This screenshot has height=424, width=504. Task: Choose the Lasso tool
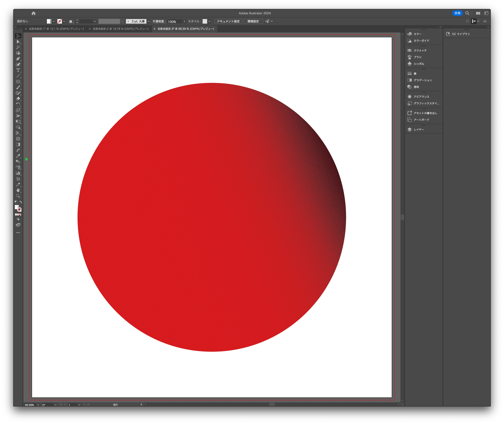[x=18, y=53]
